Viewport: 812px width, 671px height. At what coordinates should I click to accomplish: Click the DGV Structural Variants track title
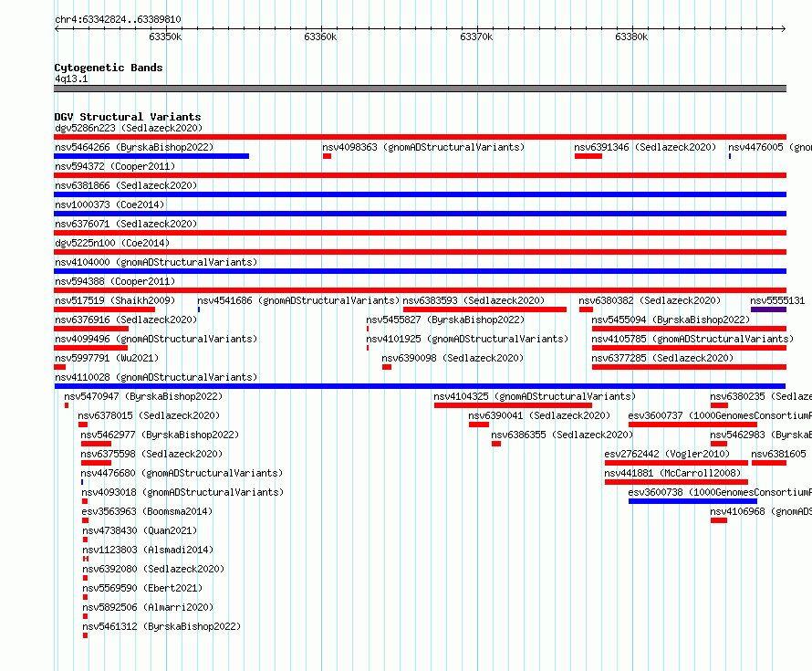(x=128, y=117)
